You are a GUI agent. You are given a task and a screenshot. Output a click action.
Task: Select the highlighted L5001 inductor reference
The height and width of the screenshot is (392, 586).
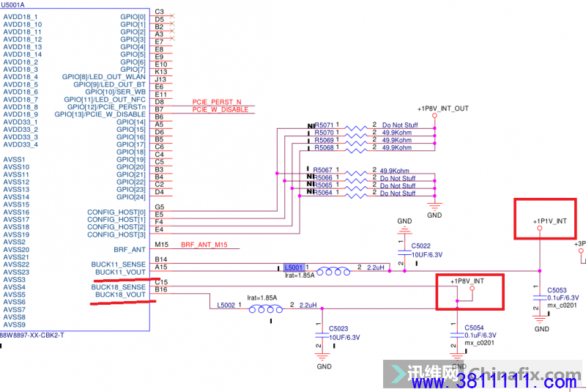294,267
